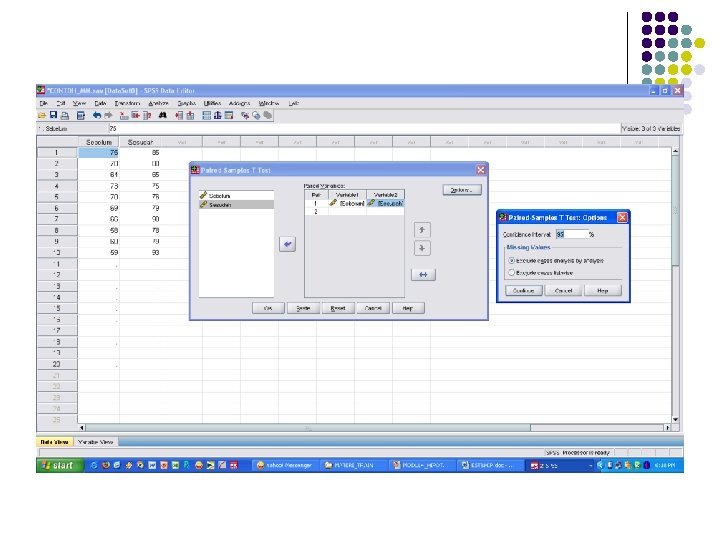Screen dimensions: 720x540
Task: Click the Find binoculars icon
Action: (163, 115)
